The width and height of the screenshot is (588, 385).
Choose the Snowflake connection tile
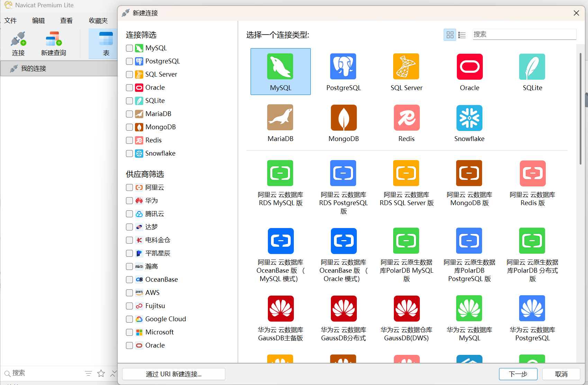469,123
